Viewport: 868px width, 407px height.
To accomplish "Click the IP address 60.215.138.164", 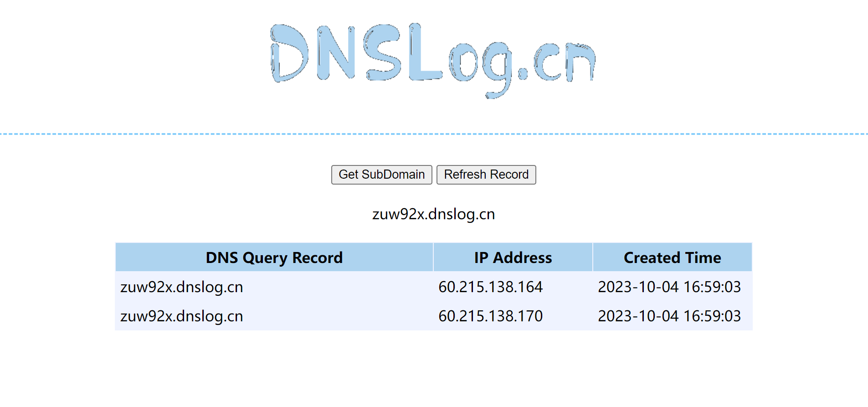I will [x=490, y=287].
